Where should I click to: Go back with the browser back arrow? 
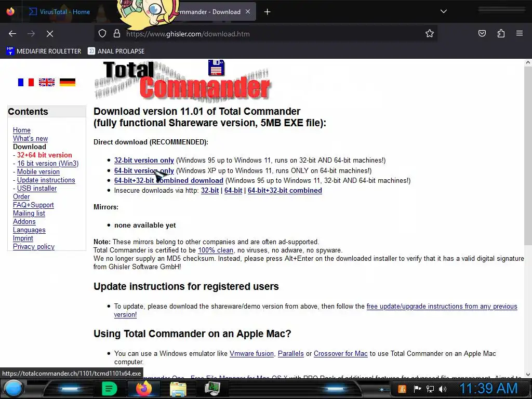12,34
